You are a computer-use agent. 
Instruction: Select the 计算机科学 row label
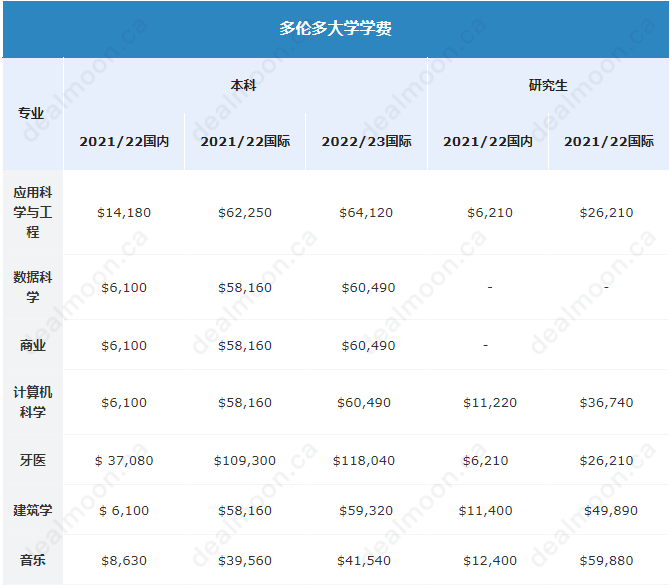point(32,402)
